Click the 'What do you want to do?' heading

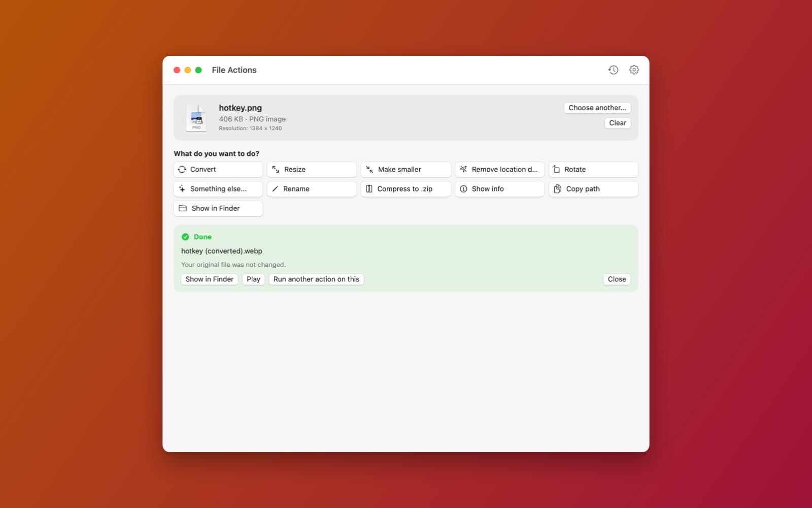216,153
